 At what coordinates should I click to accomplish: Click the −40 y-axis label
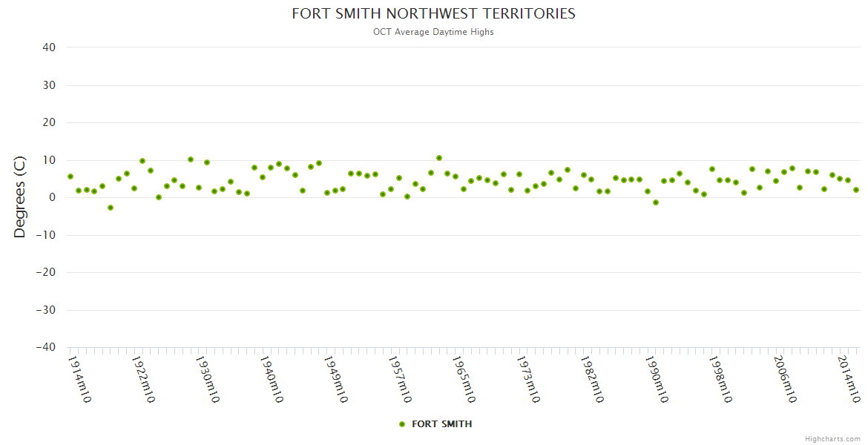pos(45,347)
